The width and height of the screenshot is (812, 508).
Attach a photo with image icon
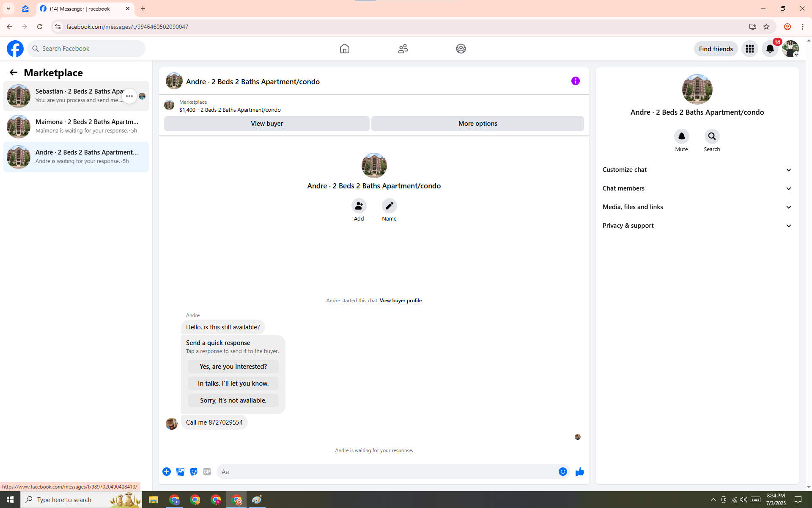click(x=180, y=472)
